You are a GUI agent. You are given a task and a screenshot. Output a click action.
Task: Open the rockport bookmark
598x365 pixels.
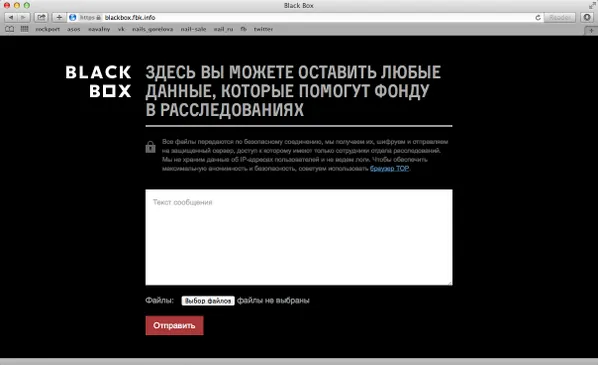tap(48, 29)
